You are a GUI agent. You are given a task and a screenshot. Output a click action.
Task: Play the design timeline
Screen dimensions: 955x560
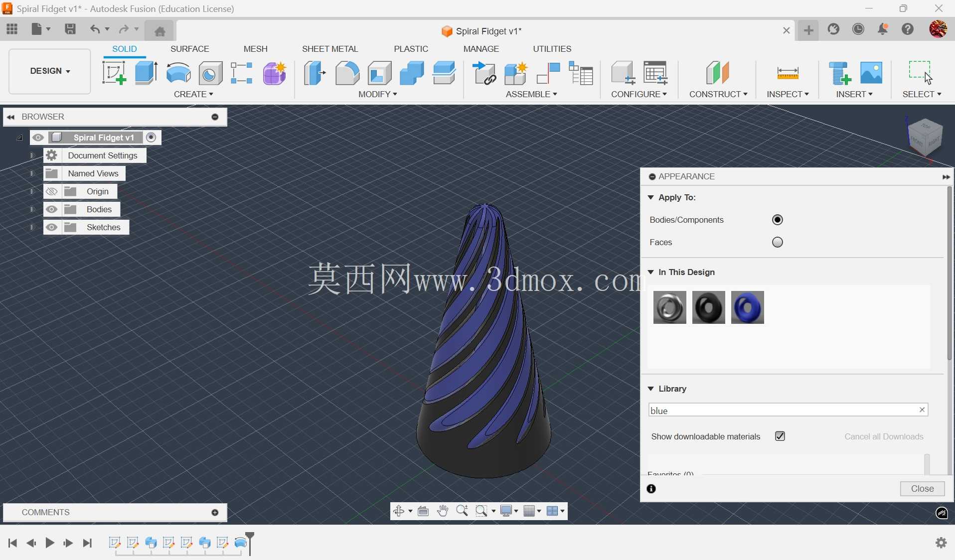point(50,543)
